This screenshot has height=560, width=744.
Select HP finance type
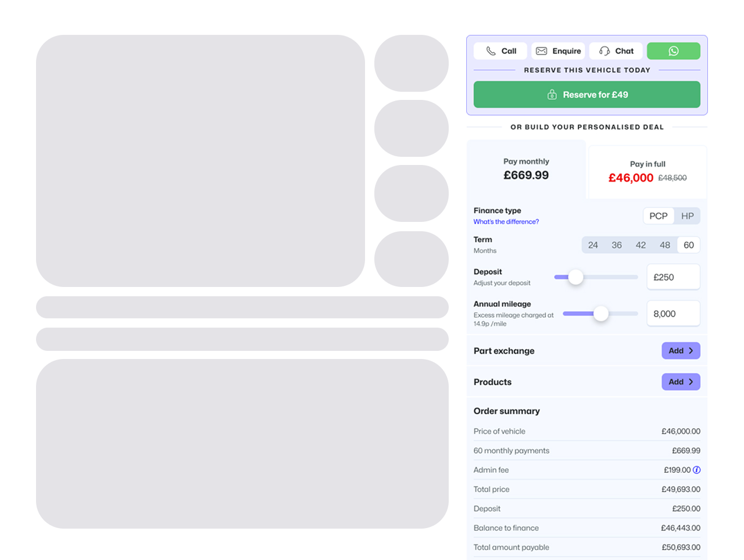[688, 216]
